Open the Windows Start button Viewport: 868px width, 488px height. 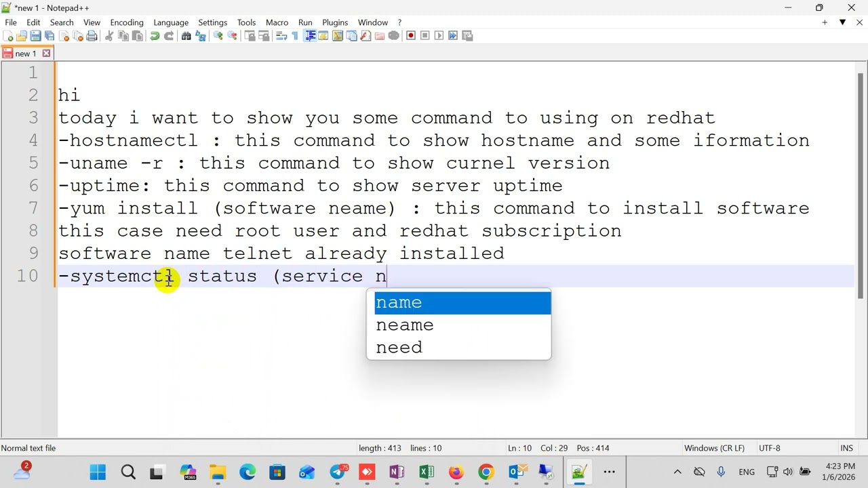click(x=98, y=472)
